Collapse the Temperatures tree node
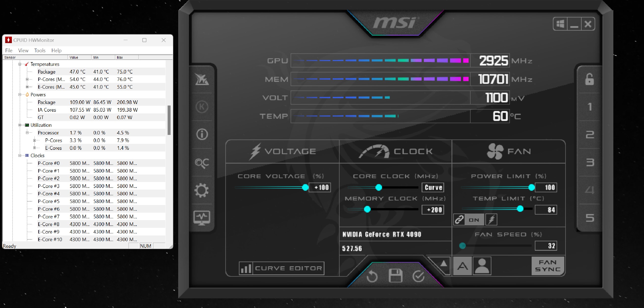This screenshot has width=644, height=308. (20, 64)
